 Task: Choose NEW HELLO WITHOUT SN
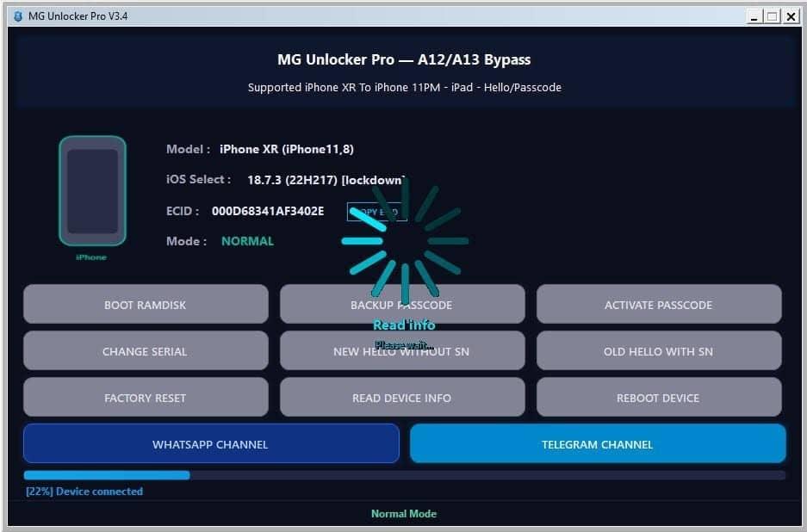402,351
